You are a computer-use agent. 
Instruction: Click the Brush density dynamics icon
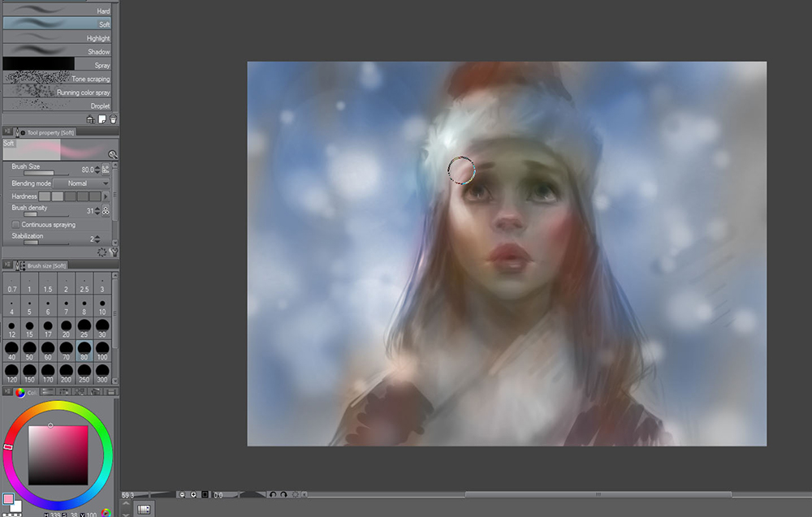[106, 211]
